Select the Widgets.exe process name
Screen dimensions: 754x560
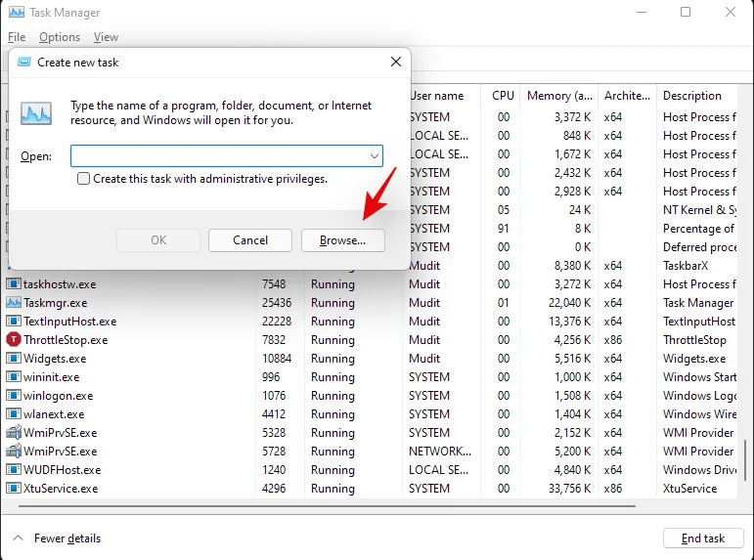[55, 359]
